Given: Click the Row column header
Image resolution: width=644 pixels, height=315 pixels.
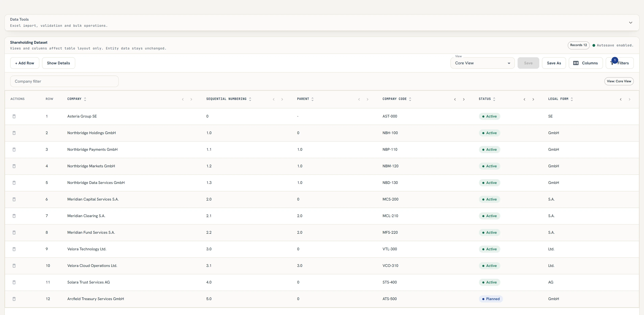Looking at the screenshot, I should [x=49, y=99].
